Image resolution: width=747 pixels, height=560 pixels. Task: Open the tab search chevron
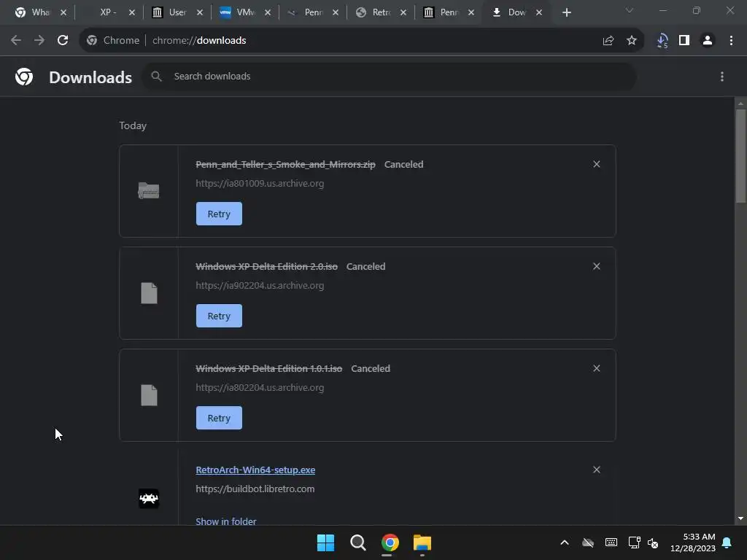tap(630, 10)
